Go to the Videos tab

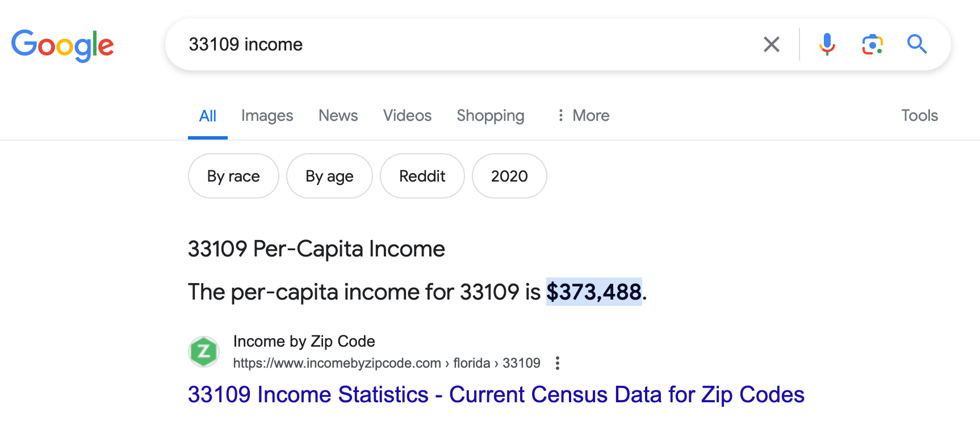click(407, 116)
